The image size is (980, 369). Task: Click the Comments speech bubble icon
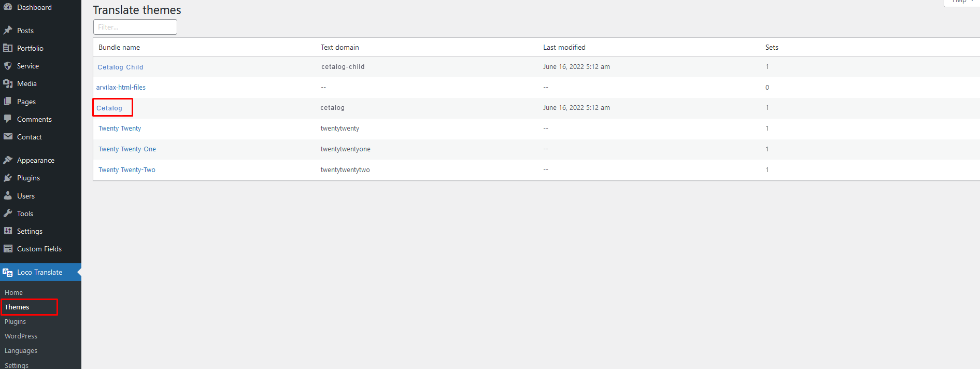tap(8, 119)
